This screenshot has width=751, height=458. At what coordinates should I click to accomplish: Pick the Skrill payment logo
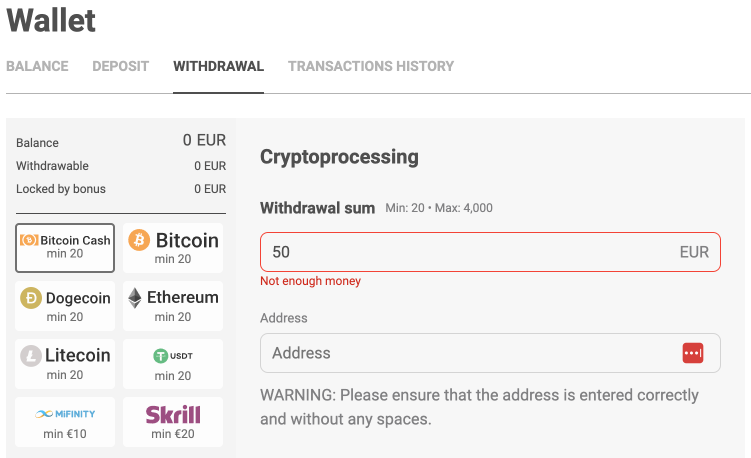tap(173, 413)
